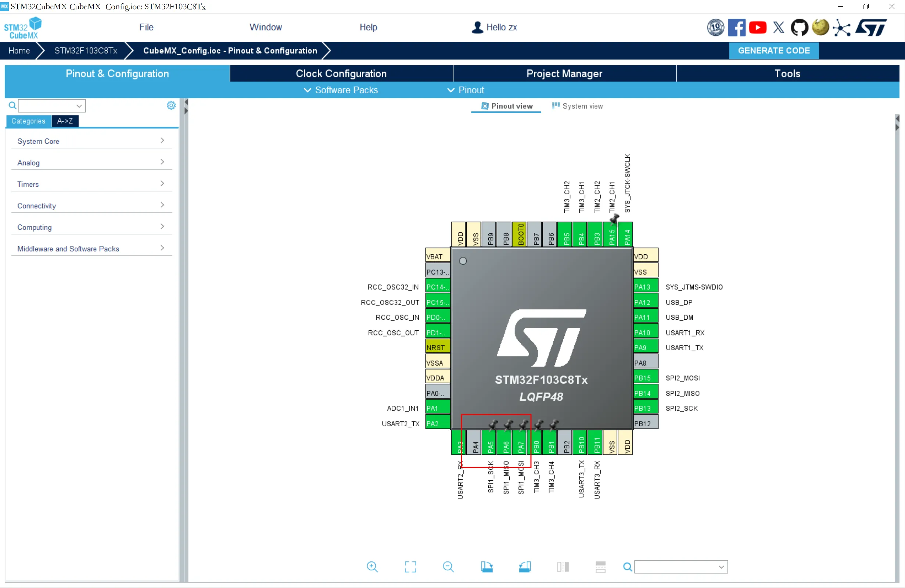The image size is (905, 588).
Task: Click the rotate chip counter-clockwise icon
Action: [525, 567]
